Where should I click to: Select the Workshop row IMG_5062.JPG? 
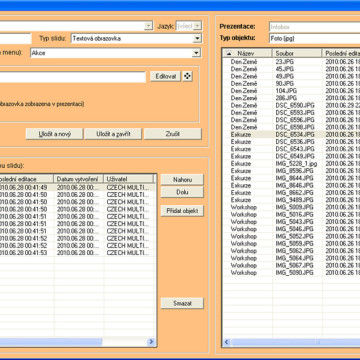point(292,251)
